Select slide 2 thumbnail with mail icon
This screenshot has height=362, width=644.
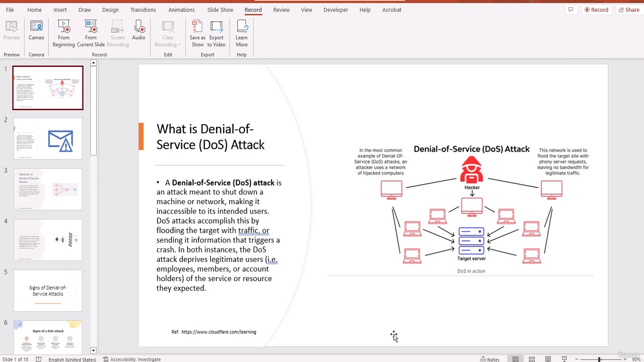tap(48, 139)
